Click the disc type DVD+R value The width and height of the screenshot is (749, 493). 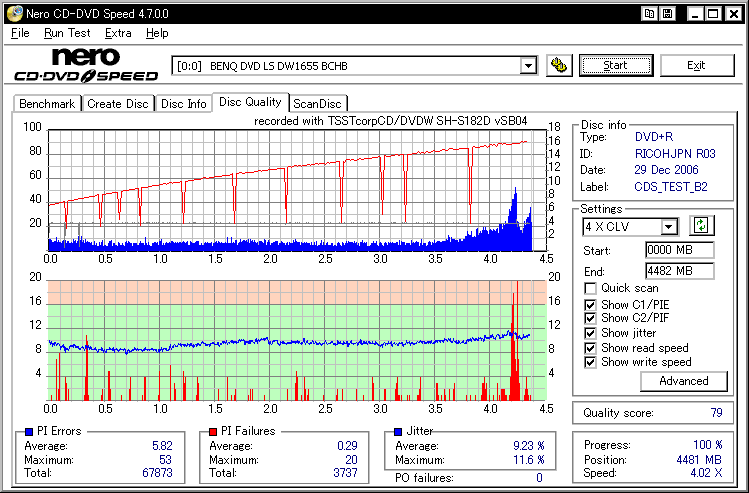(x=654, y=137)
